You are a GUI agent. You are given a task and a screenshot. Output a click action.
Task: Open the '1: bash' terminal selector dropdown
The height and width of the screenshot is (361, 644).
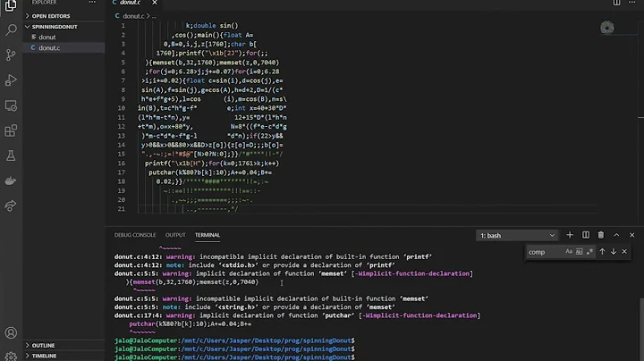517,236
